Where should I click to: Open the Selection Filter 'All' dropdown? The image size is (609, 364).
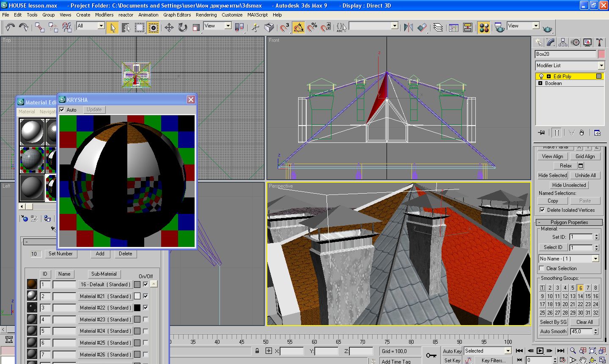[x=91, y=26]
